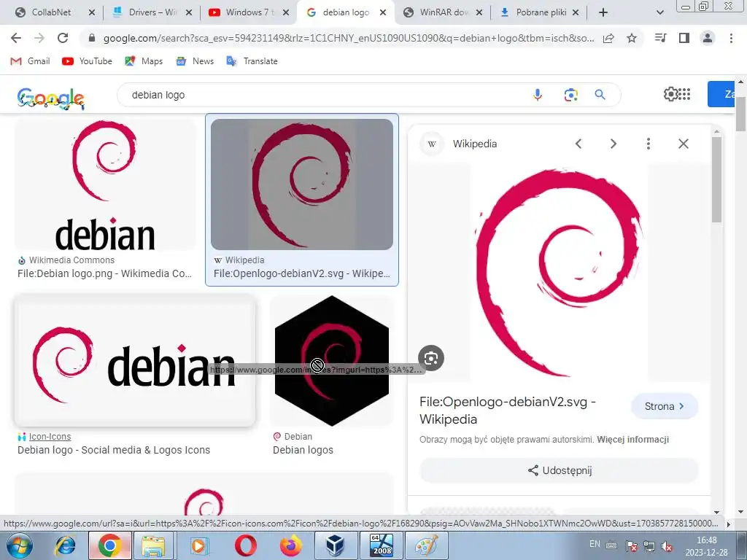The width and height of the screenshot is (747, 560).
Task: Click the preview panel scrollbar
Action: (716, 179)
